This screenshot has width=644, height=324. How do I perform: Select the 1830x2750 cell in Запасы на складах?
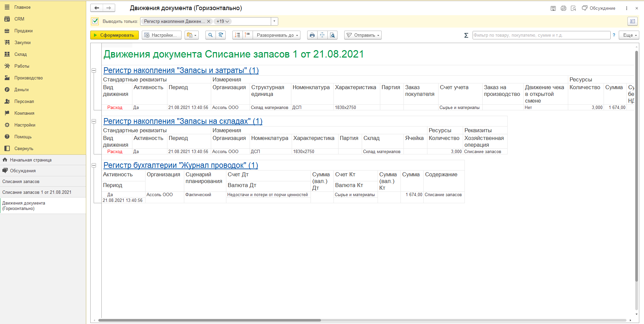point(315,152)
